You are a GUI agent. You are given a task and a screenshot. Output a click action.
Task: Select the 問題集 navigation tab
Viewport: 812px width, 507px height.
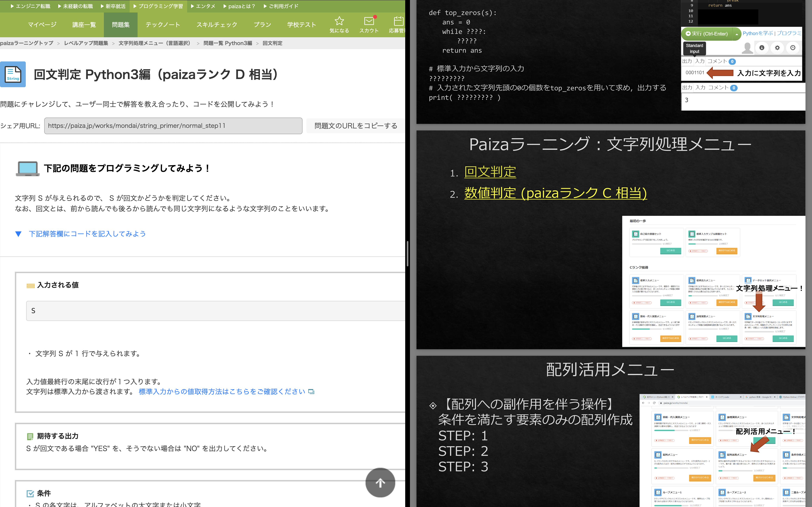[120, 25]
